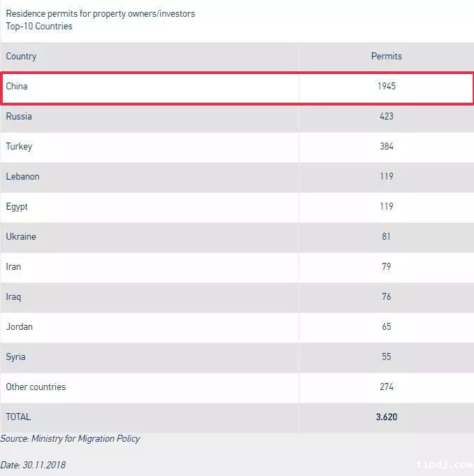The width and height of the screenshot is (474, 476).
Task: Click Ukraine's permit value 81
Action: pyautogui.click(x=387, y=236)
